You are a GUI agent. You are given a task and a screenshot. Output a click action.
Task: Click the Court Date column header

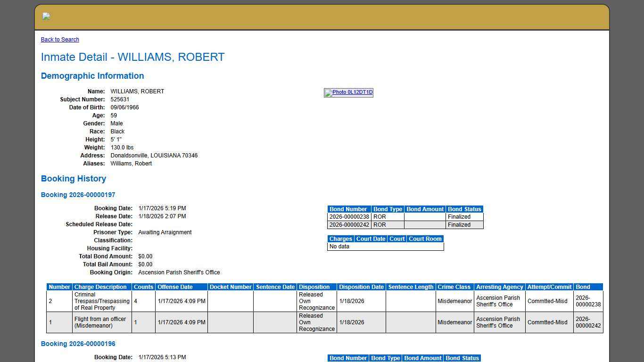coord(371,239)
